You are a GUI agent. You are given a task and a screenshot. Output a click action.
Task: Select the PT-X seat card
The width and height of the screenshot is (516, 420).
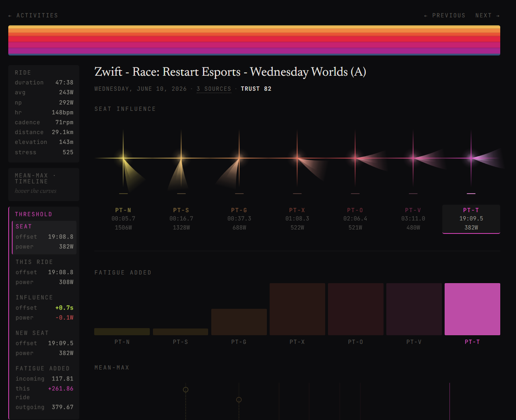click(x=297, y=219)
